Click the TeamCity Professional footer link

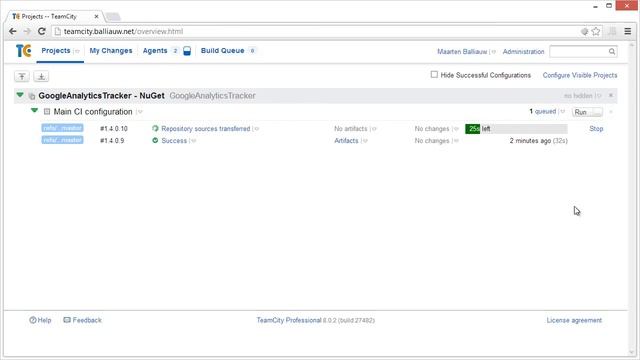pos(289,320)
